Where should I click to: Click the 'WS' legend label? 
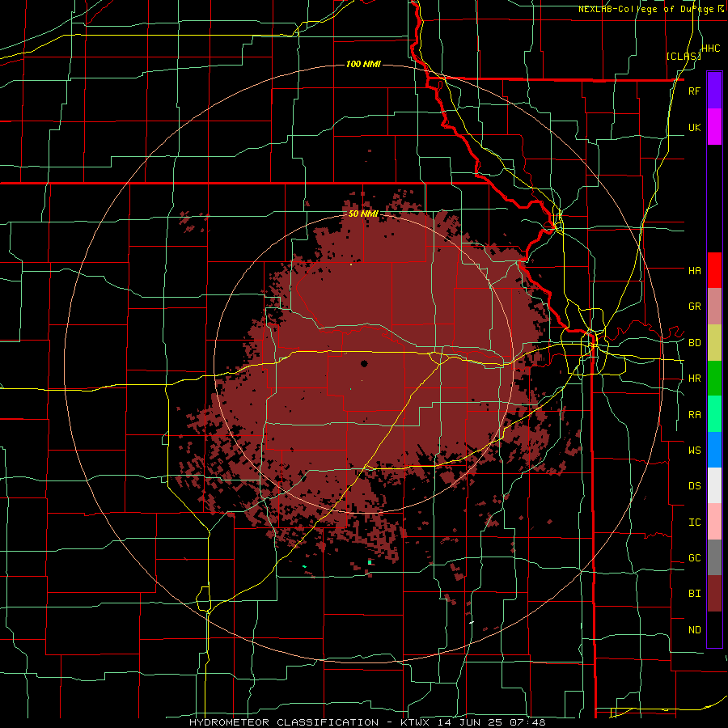click(x=694, y=450)
